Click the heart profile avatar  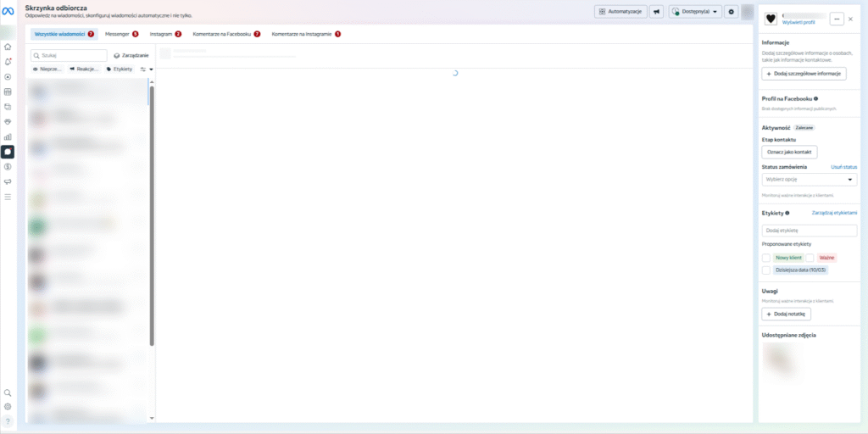click(x=770, y=19)
